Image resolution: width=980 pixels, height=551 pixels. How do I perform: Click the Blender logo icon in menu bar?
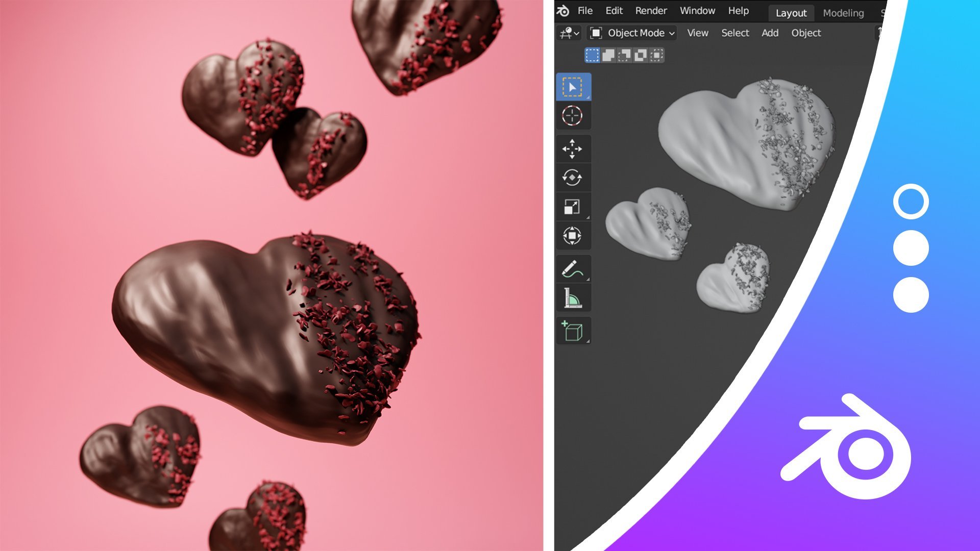click(x=563, y=11)
